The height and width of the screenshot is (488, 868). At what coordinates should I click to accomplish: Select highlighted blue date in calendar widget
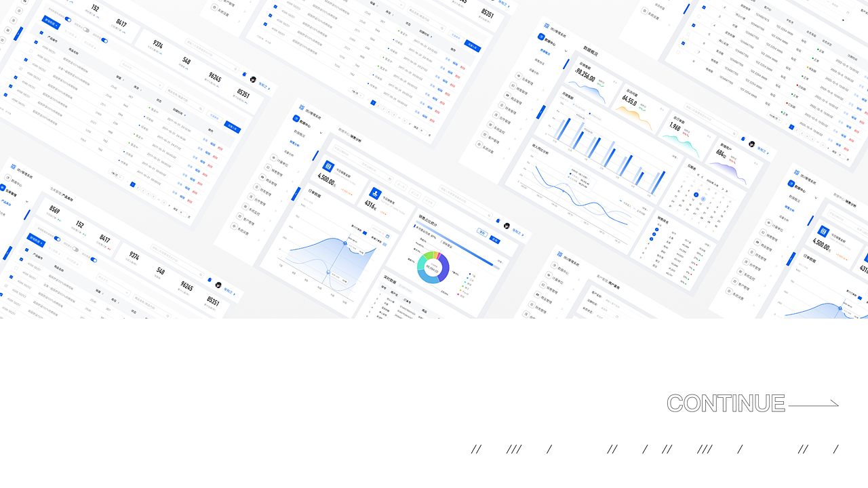pos(696,195)
